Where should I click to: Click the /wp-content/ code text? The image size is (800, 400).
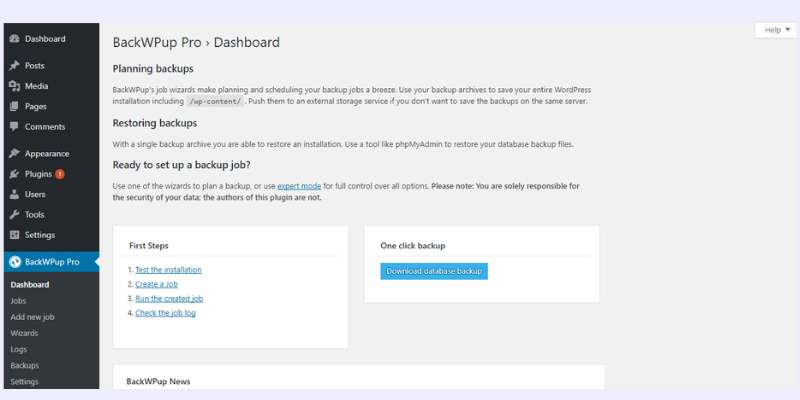[x=215, y=102]
